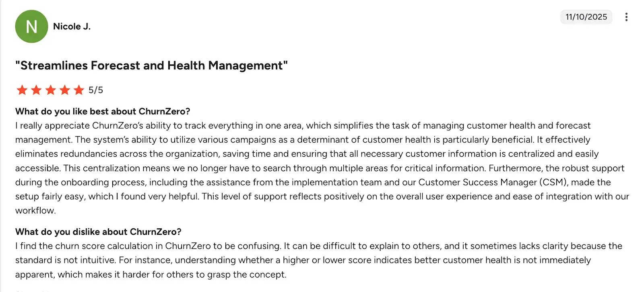
Task: Click the fifth rating star
Action: coord(78,90)
